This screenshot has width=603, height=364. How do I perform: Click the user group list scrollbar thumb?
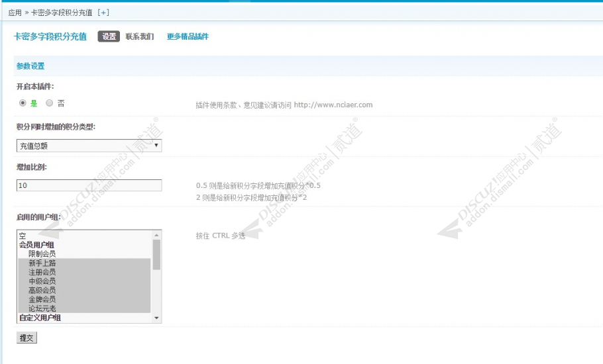click(156, 255)
